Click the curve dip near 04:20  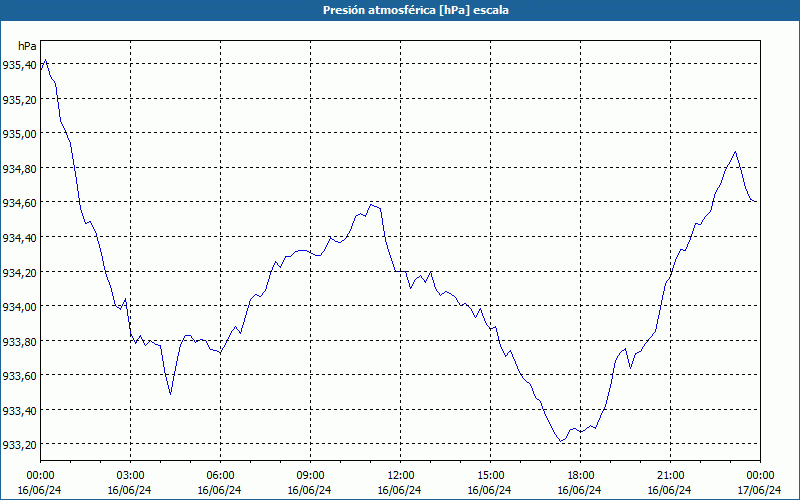tap(170, 394)
